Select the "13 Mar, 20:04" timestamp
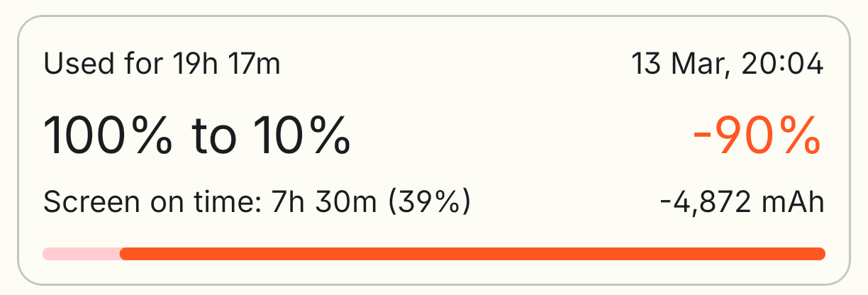 pyautogui.click(x=727, y=65)
